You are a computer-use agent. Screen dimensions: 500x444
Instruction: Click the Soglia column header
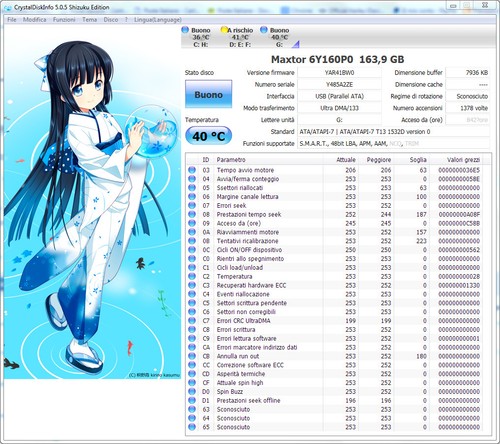(412, 160)
